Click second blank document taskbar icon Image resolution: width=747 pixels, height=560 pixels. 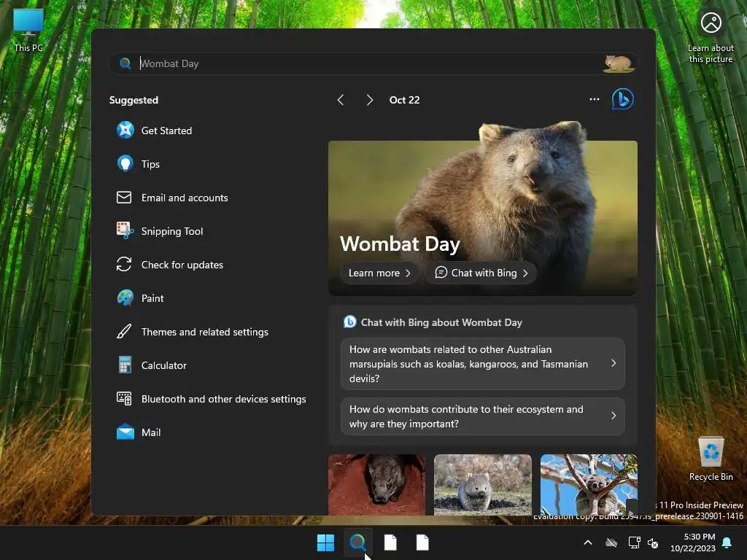422,542
